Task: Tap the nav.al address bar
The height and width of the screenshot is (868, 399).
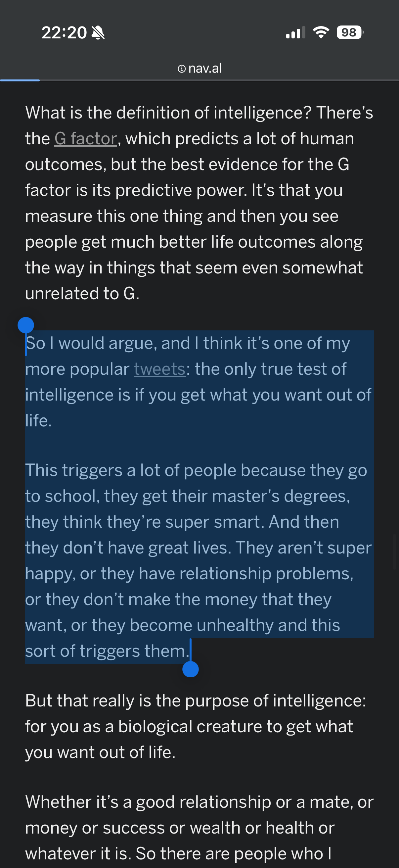Action: (x=205, y=69)
